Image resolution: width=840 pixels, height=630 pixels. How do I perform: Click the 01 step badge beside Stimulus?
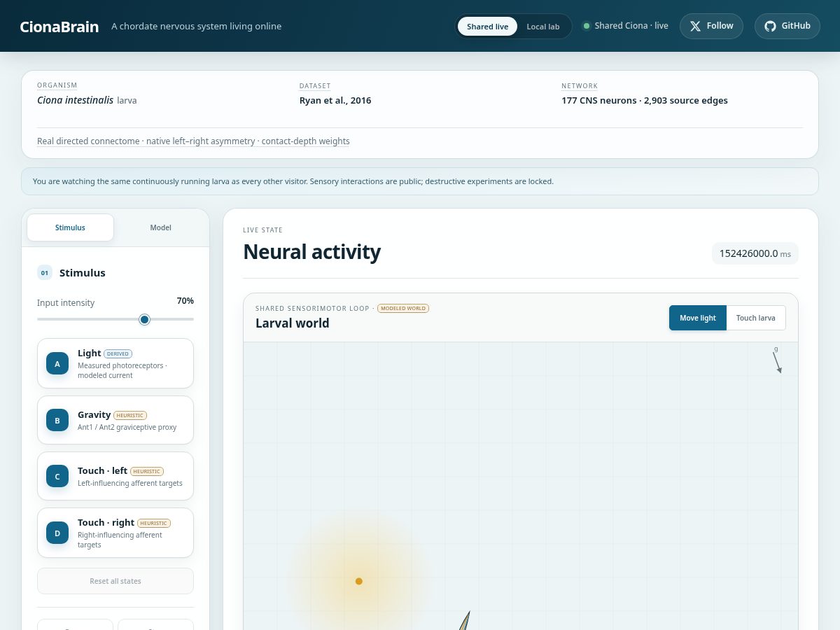[45, 273]
